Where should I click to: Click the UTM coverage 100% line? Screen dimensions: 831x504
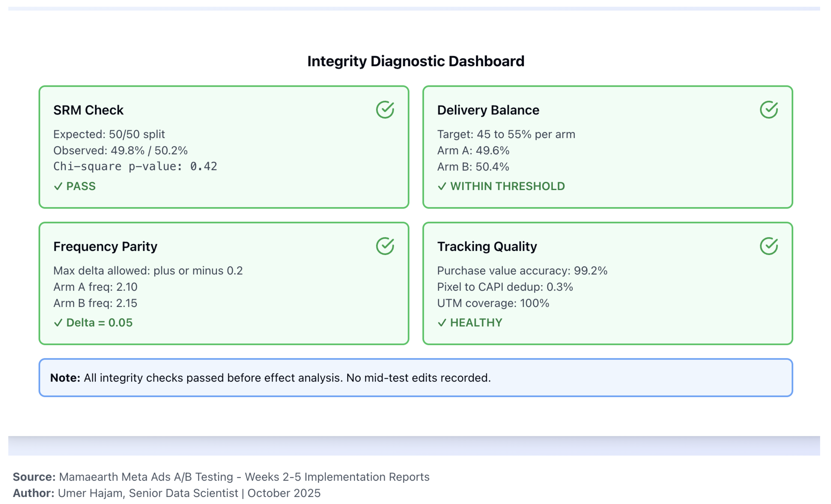coord(493,303)
